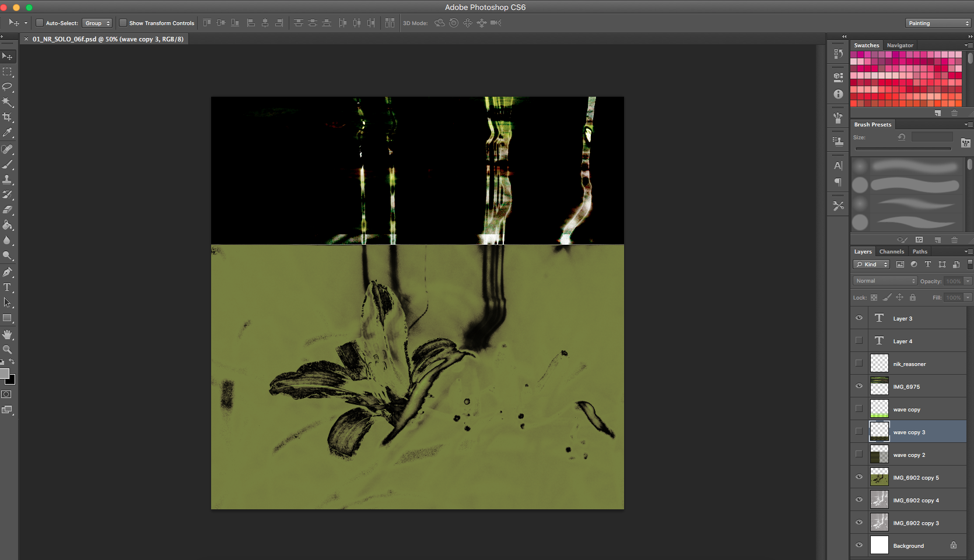Select the Type tool
Viewport: 974px width, 560px height.
7,287
